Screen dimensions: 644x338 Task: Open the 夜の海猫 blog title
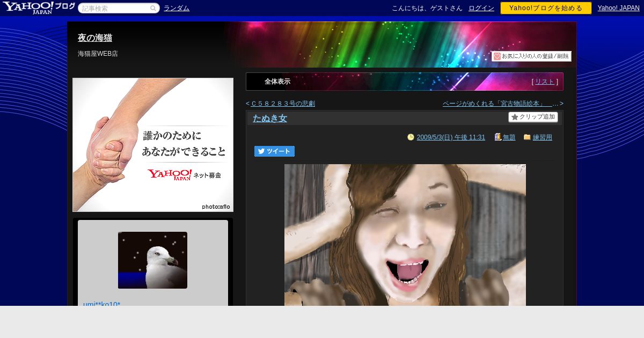click(x=95, y=38)
